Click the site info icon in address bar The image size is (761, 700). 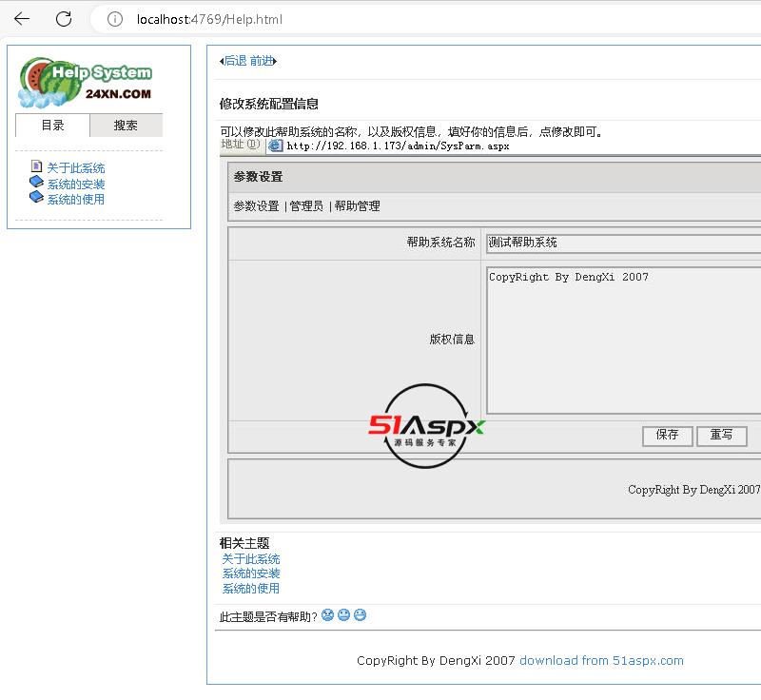click(115, 19)
